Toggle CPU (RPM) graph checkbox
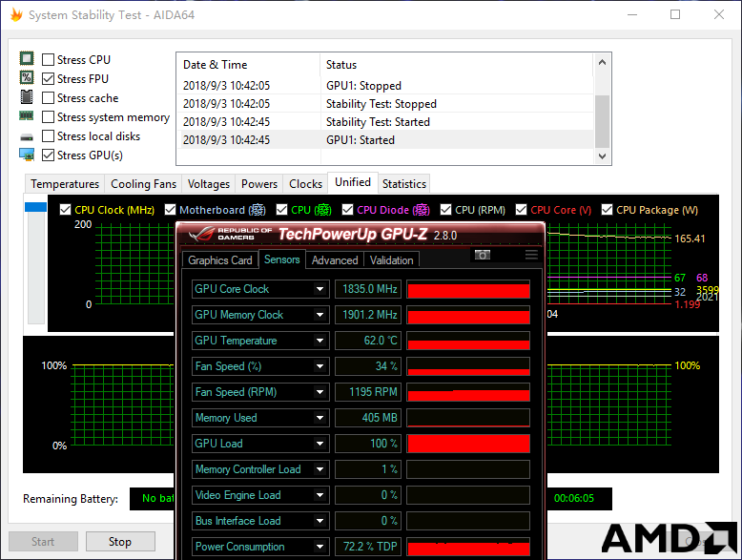 coord(445,210)
